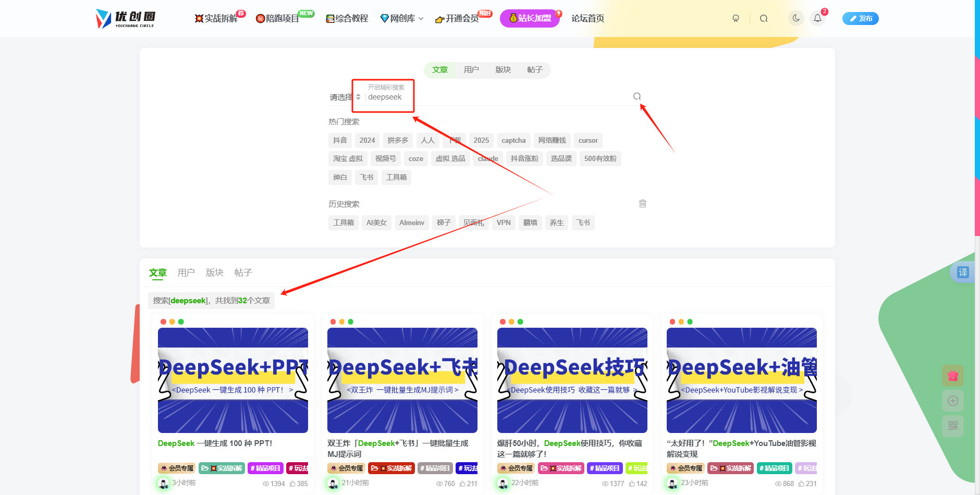Switch results to 文章 tab
This screenshot has width=980, height=495.
click(x=157, y=273)
